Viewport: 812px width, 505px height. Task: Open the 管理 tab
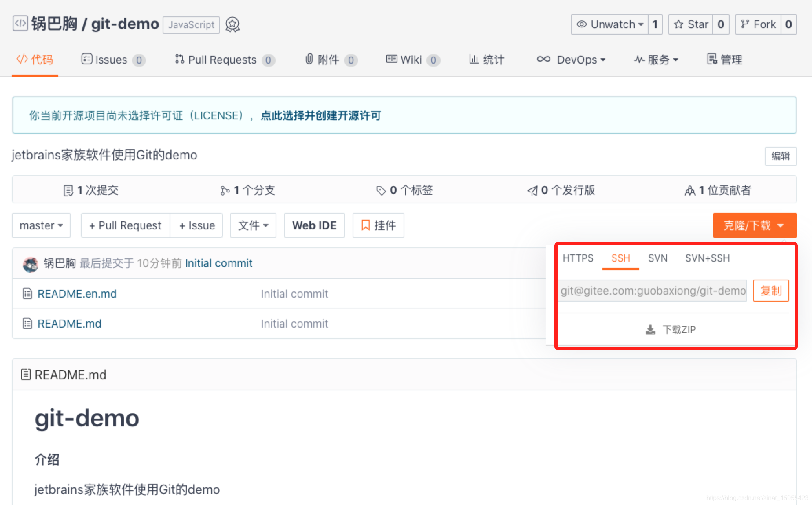pos(724,60)
